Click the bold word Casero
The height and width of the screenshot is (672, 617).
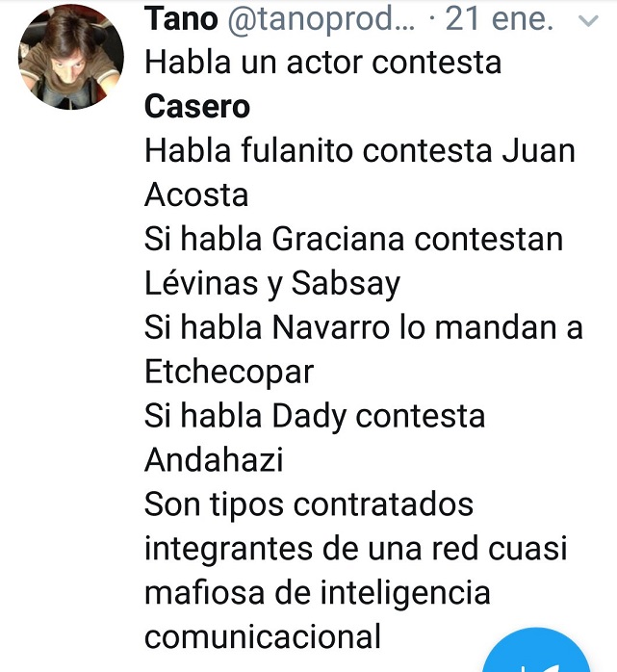tap(196, 106)
